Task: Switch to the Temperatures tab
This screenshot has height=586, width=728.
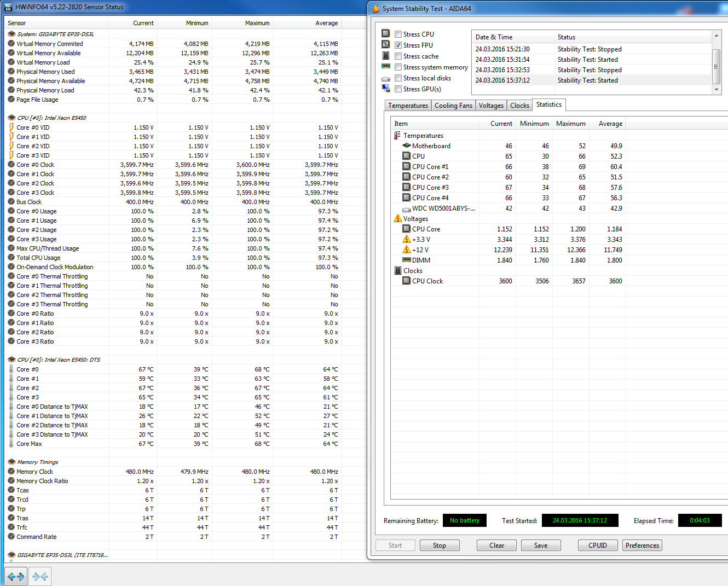Action: 408,106
